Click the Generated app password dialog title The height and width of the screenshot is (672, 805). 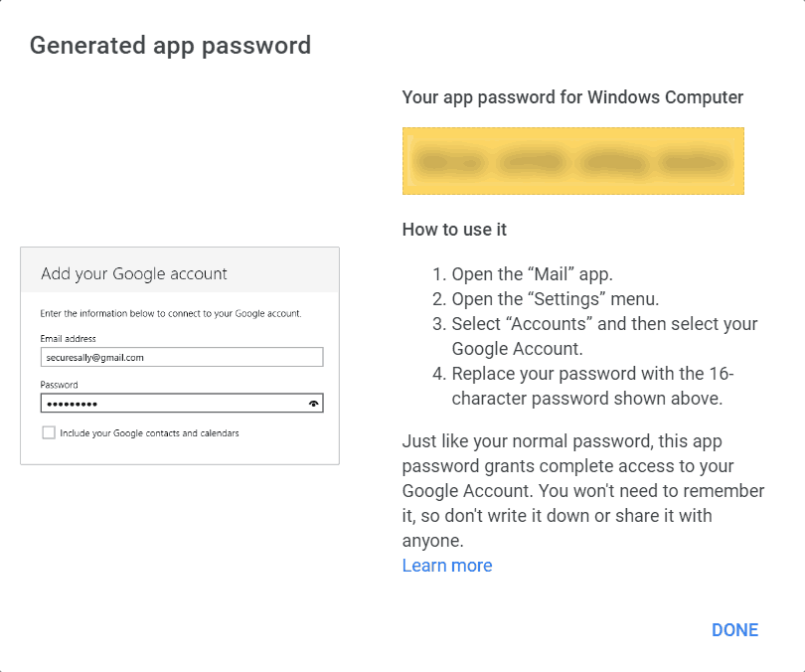pyautogui.click(x=170, y=46)
